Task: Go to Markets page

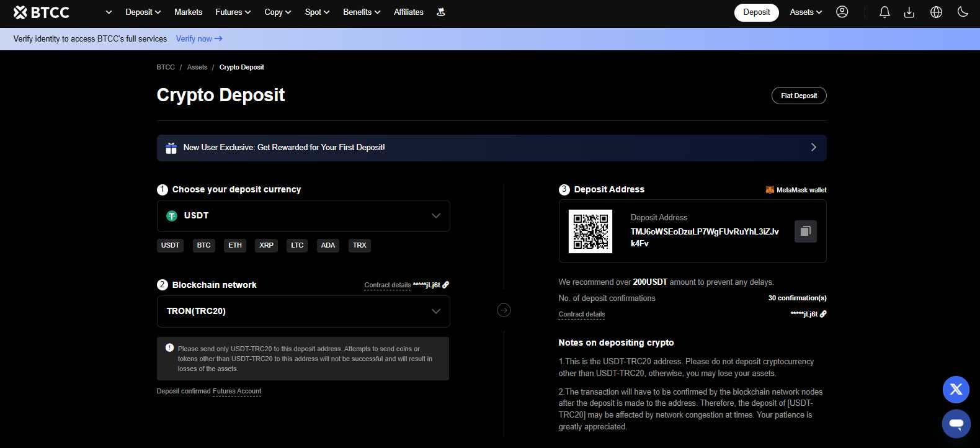Action: pyautogui.click(x=188, y=12)
